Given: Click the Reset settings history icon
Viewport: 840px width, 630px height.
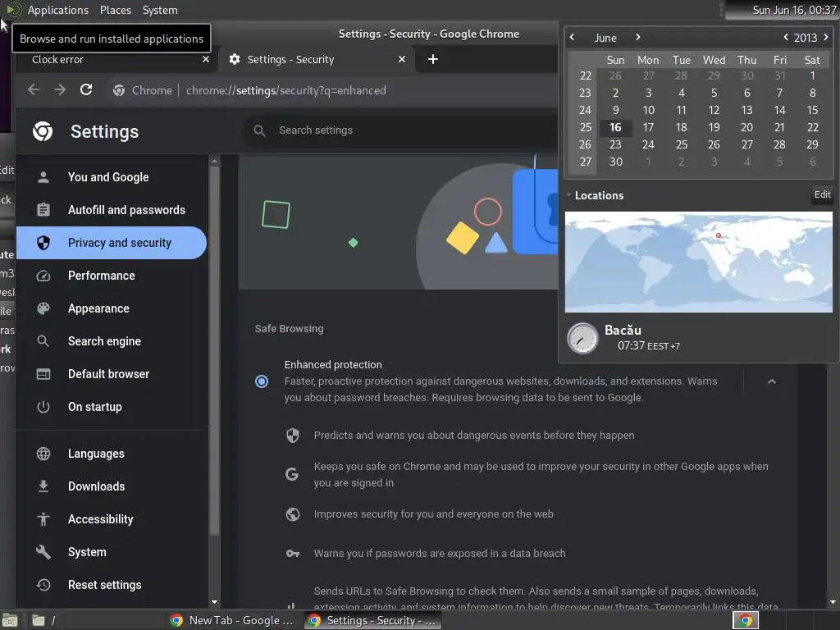Looking at the screenshot, I should point(43,585).
